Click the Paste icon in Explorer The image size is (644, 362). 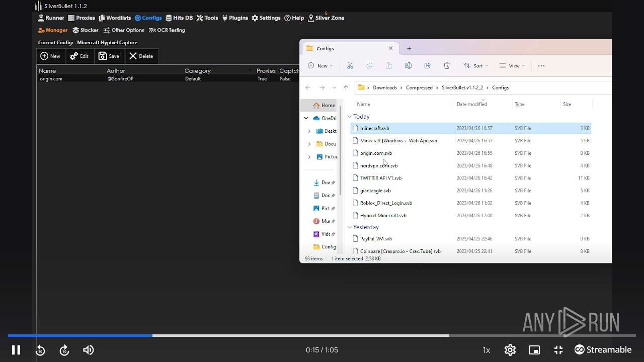(388, 66)
